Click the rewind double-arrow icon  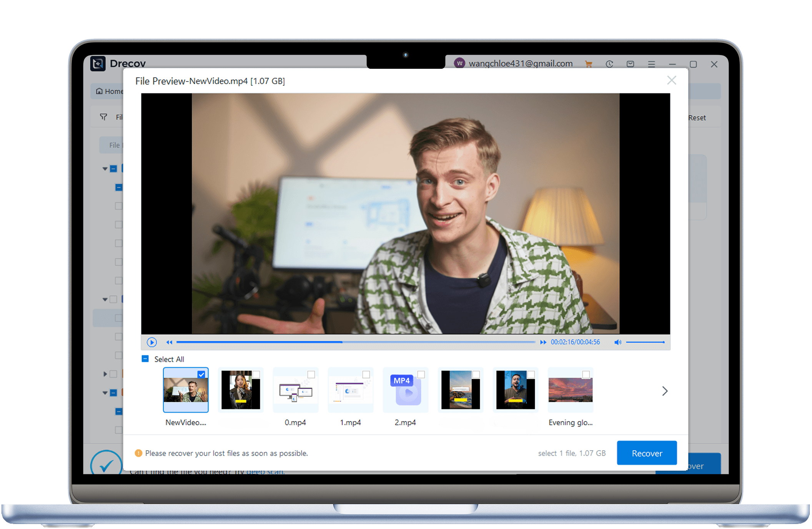click(x=169, y=342)
